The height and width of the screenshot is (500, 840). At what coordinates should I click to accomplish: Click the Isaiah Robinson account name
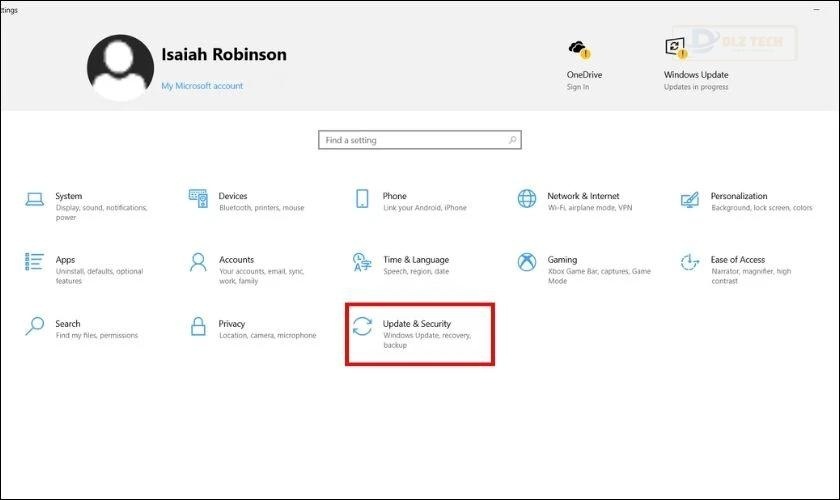click(223, 54)
